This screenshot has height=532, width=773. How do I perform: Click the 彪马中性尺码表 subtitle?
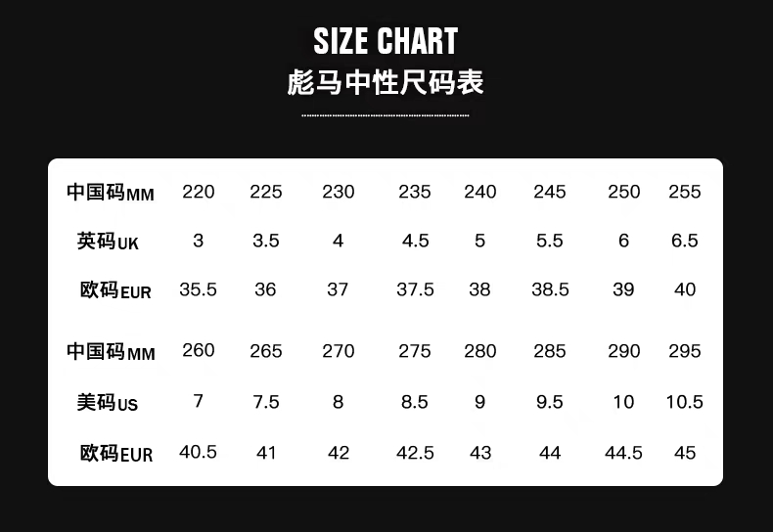tap(386, 82)
